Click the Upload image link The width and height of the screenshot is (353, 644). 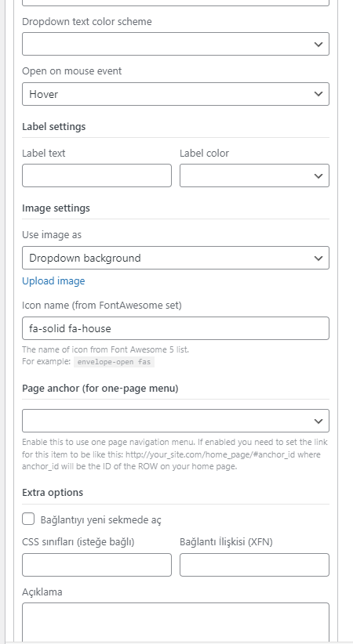pyautogui.click(x=53, y=281)
